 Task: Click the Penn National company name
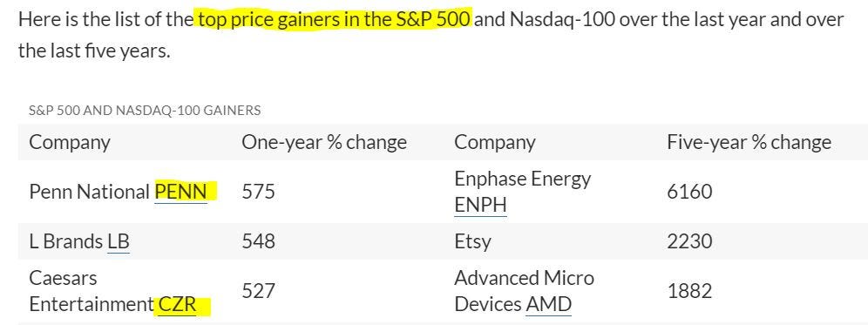click(x=89, y=192)
